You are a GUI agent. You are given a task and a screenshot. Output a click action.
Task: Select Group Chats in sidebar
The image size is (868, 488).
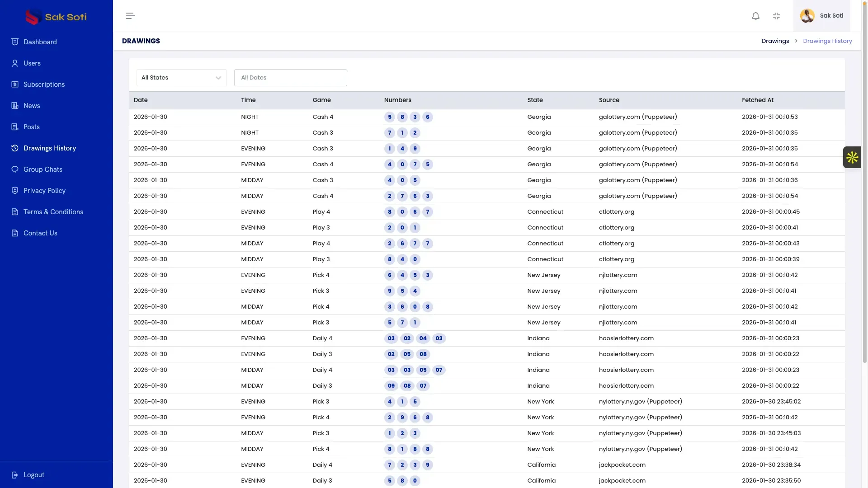(x=43, y=169)
